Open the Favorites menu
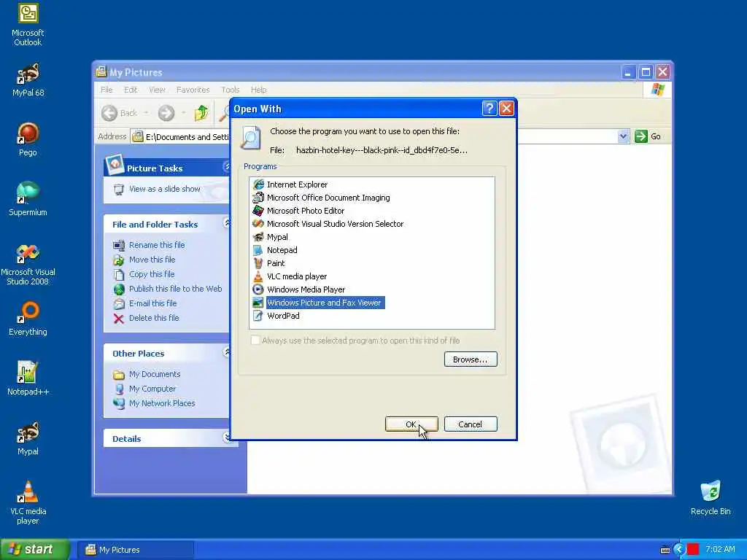747x560 pixels. point(193,90)
